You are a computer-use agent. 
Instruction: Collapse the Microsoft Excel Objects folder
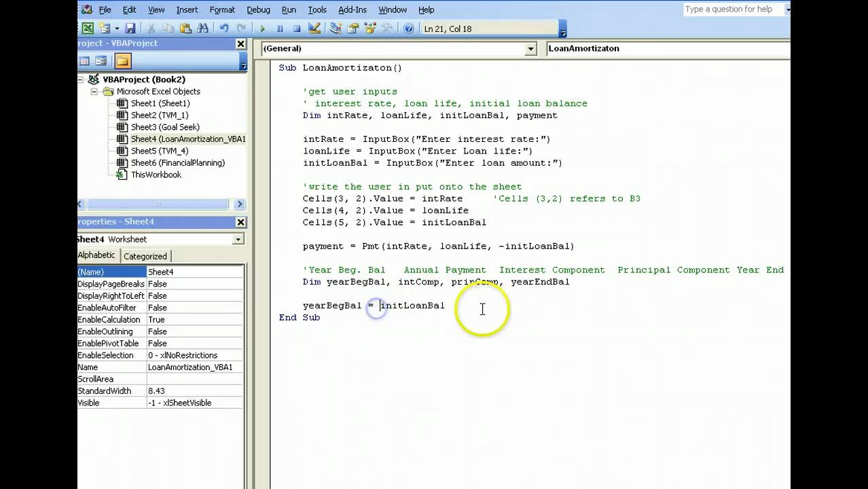click(x=94, y=92)
